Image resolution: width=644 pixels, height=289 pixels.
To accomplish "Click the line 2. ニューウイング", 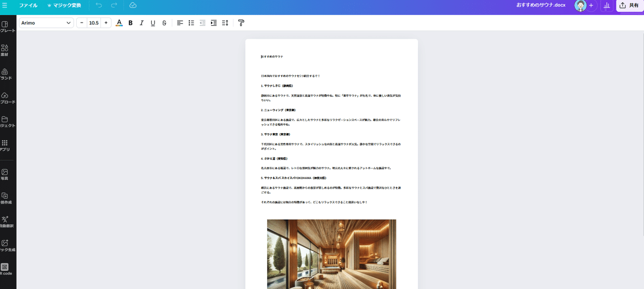I will tap(280, 110).
